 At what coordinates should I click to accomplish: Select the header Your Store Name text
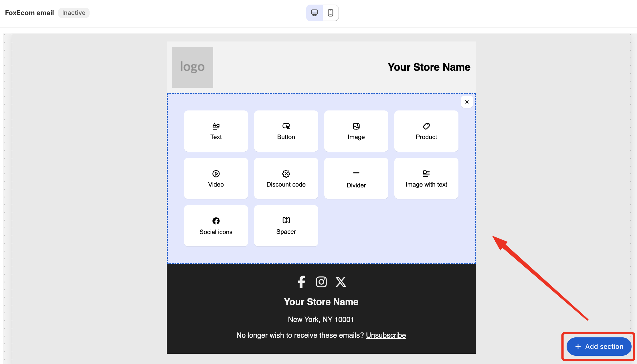click(429, 67)
